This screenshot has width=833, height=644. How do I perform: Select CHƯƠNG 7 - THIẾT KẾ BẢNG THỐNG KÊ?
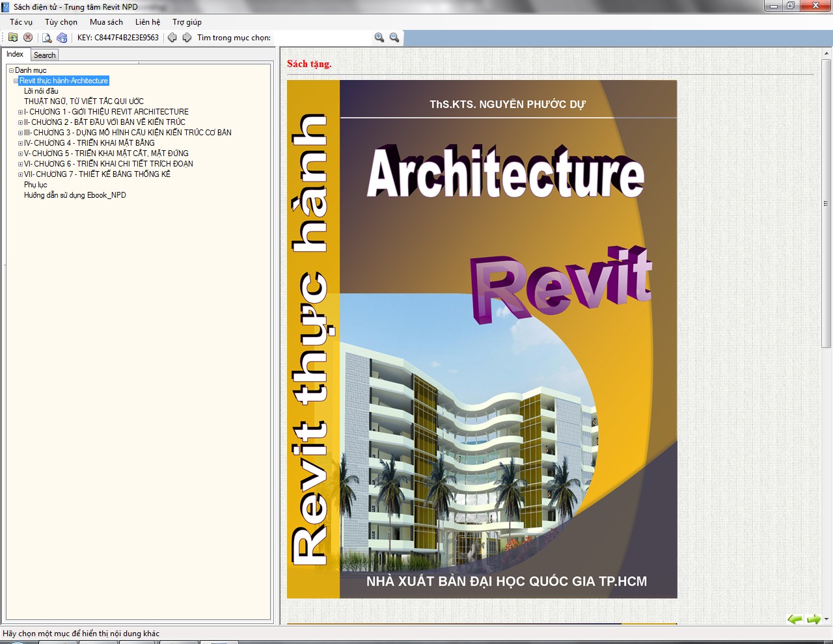coord(97,174)
